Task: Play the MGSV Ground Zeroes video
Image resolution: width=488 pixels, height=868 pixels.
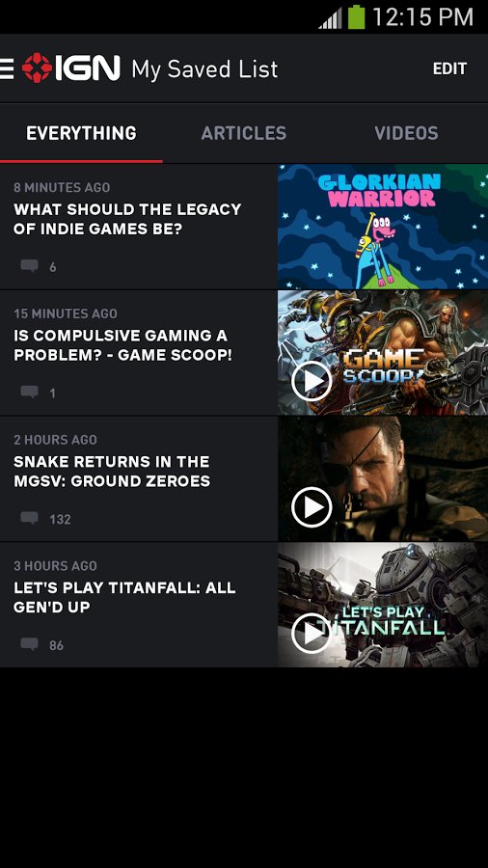Action: (x=312, y=507)
